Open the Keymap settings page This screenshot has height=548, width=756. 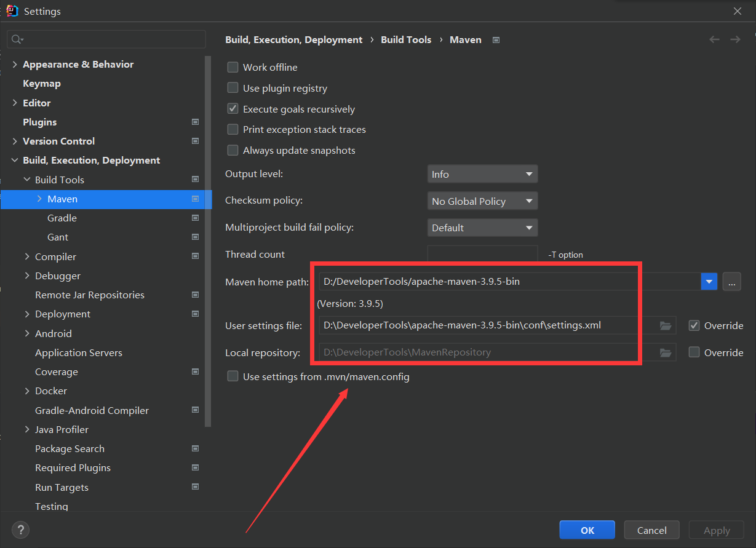42,83
